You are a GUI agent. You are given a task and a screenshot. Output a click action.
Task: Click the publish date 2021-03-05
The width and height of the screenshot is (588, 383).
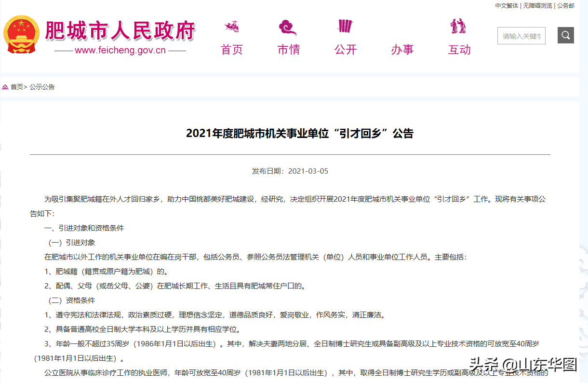point(308,171)
